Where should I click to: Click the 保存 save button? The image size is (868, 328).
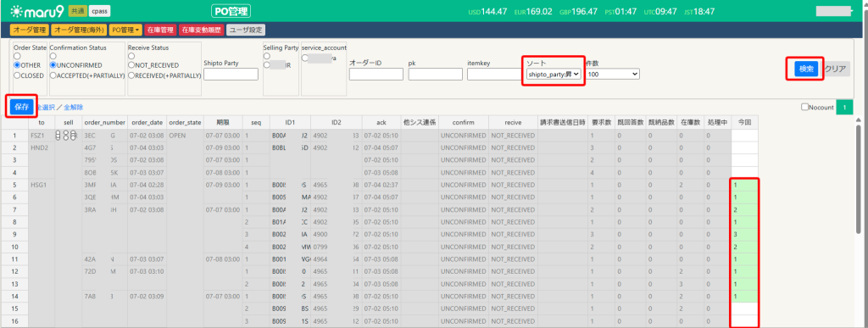pos(21,107)
